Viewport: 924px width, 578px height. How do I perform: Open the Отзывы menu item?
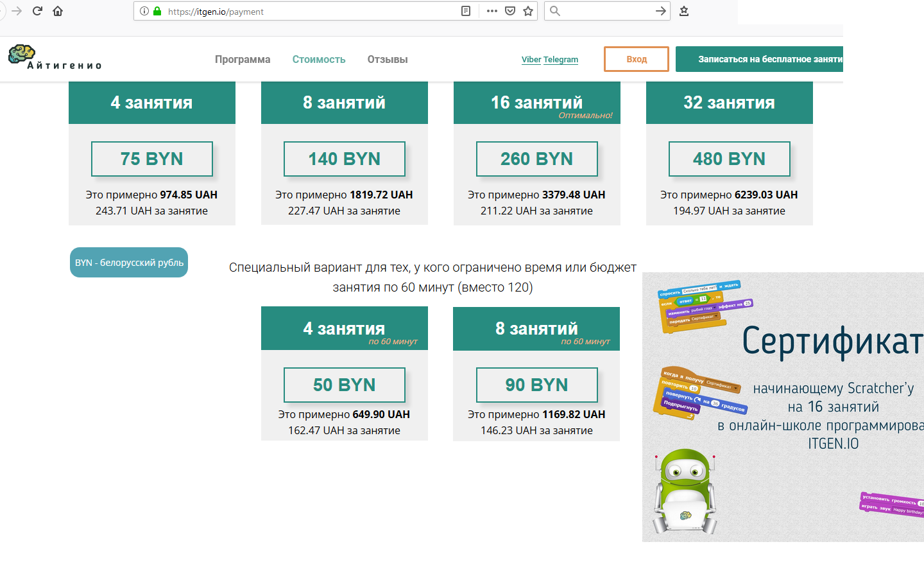tap(388, 59)
